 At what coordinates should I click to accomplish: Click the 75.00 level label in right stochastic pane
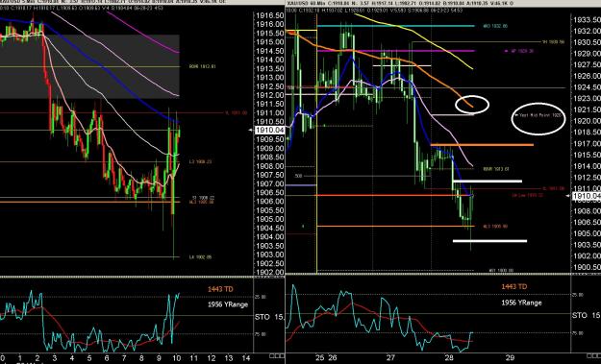(578, 333)
